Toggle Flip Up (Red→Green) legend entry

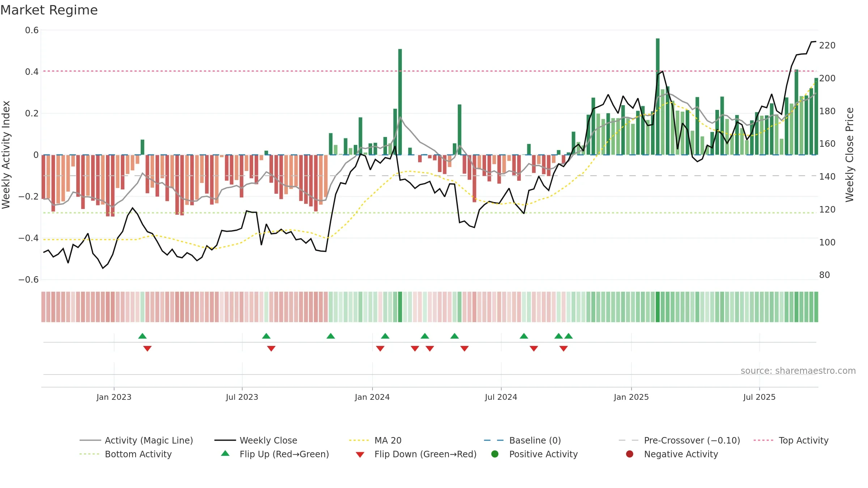click(275, 454)
